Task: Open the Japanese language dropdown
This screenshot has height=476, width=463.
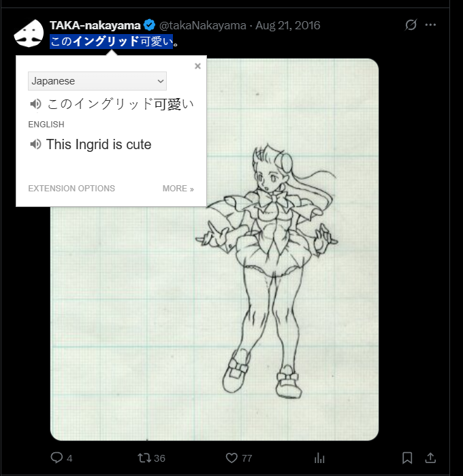Action: tap(97, 81)
